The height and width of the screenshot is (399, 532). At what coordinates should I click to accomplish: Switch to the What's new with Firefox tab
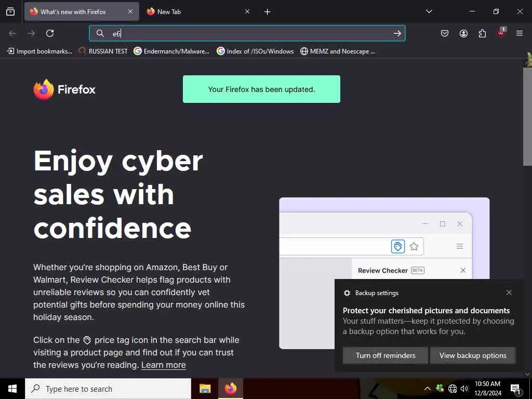[x=82, y=12]
